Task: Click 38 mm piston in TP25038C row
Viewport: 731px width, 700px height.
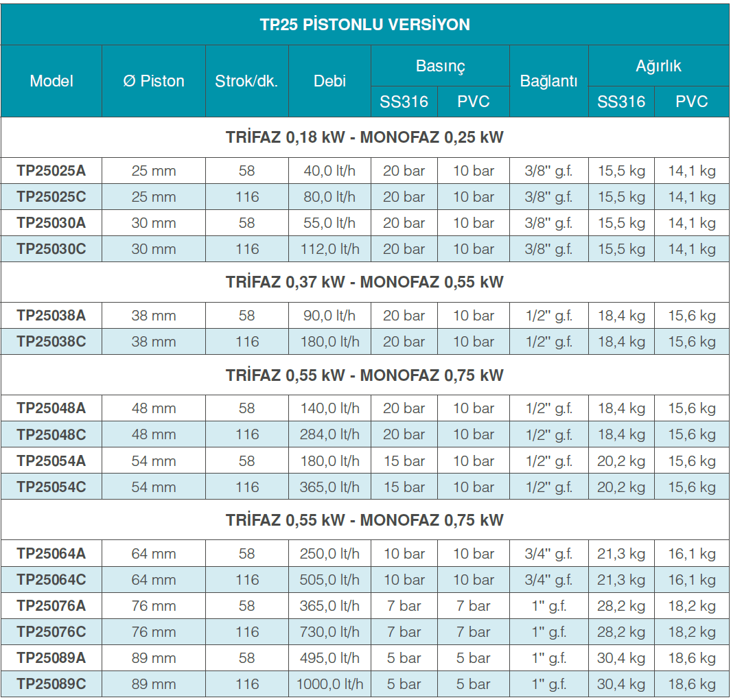Action: (153, 342)
